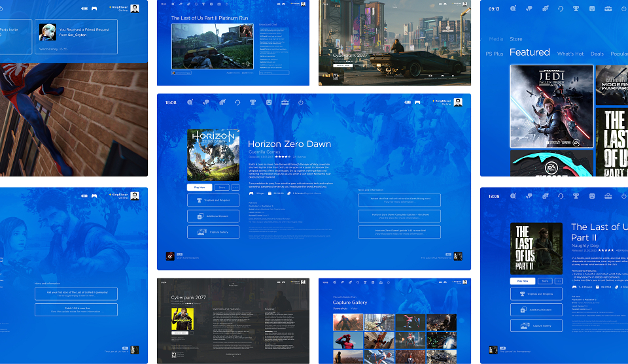Open Last of Us Part II Platinum Run stream video
628x364 pixels.
[213, 46]
